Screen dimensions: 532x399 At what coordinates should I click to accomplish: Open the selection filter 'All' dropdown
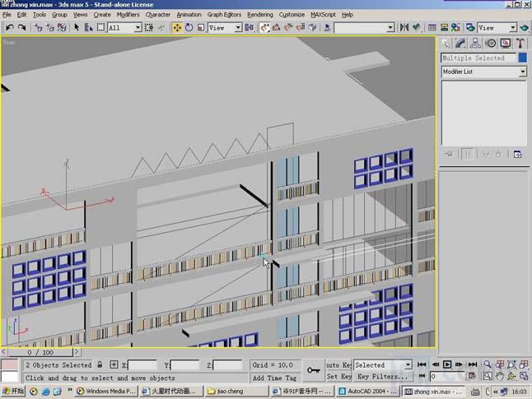click(x=138, y=28)
